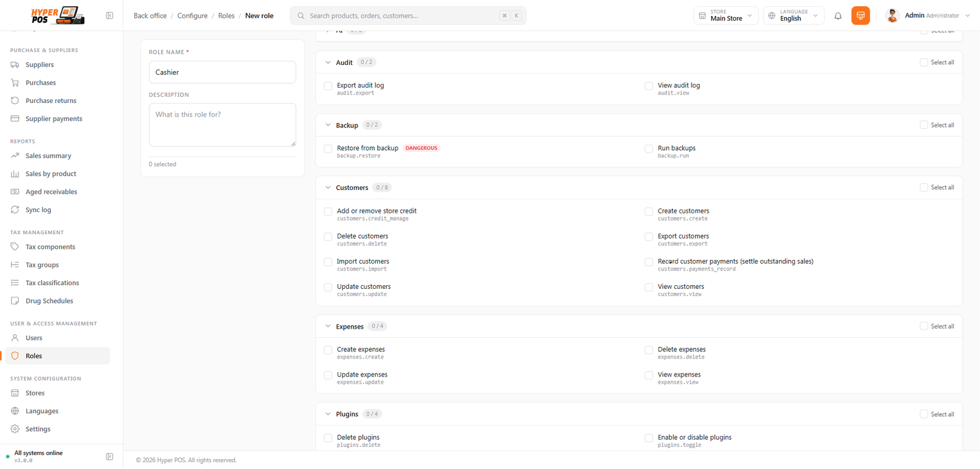Enable View customers permission
980x469 pixels.
[649, 287]
